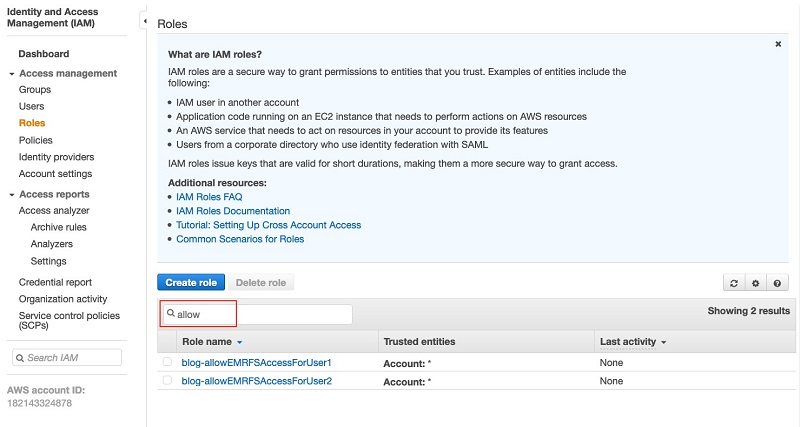
Task: Click the 'Roles' page heading
Action: tap(172, 24)
